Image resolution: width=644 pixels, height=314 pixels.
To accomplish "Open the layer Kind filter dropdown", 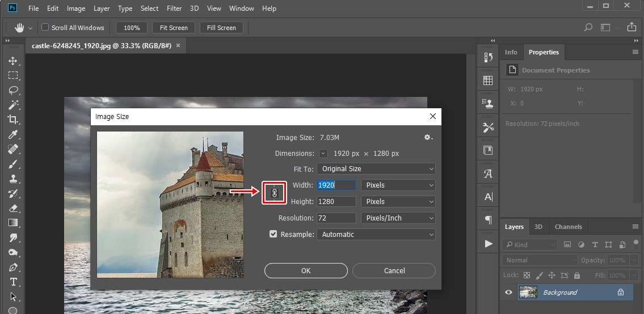I will [x=530, y=245].
